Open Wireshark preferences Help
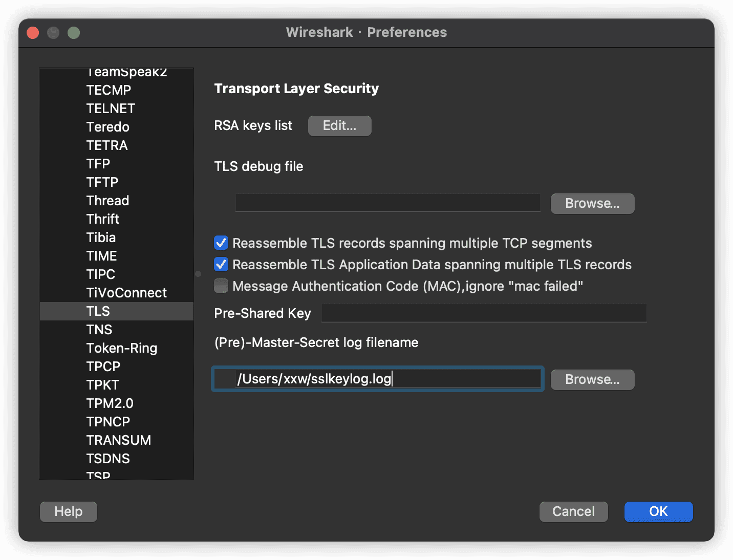Viewport: 733px width, 560px height. coord(69,511)
